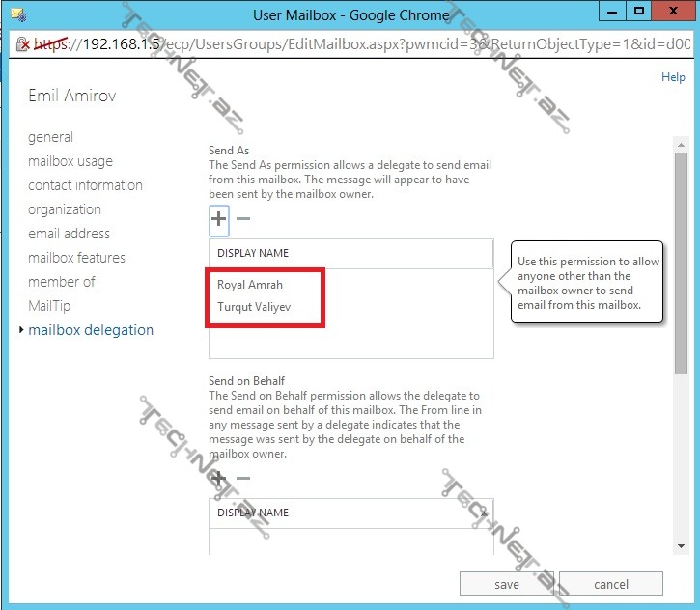Select the email address section

[x=69, y=234]
